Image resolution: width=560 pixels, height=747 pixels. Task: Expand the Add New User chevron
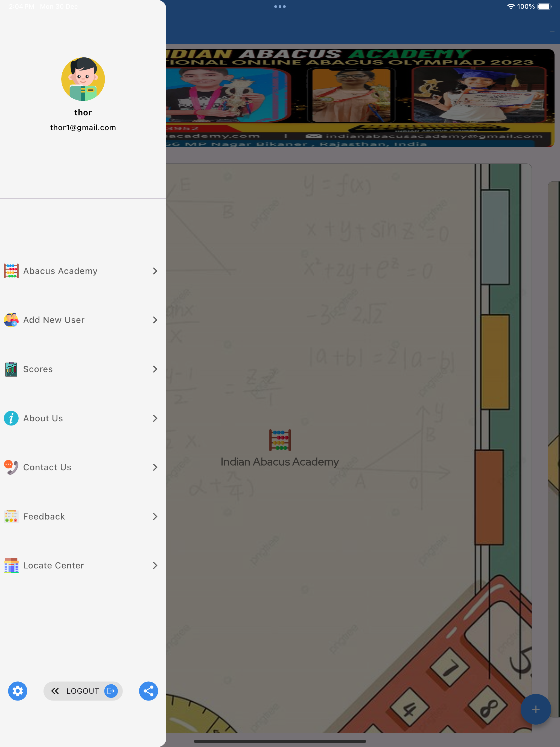(x=155, y=320)
